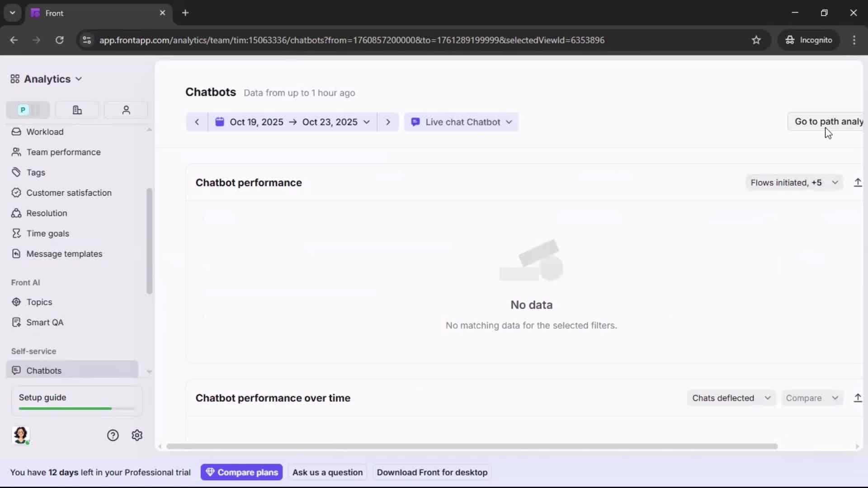Select the company-wide filter icon
This screenshot has width=868, height=488.
pyautogui.click(x=77, y=110)
